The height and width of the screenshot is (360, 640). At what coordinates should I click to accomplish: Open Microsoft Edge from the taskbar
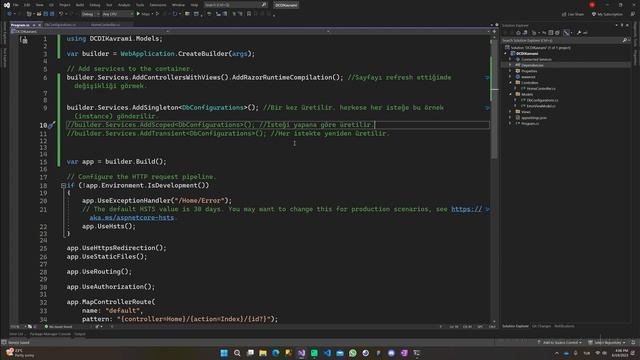point(276,353)
